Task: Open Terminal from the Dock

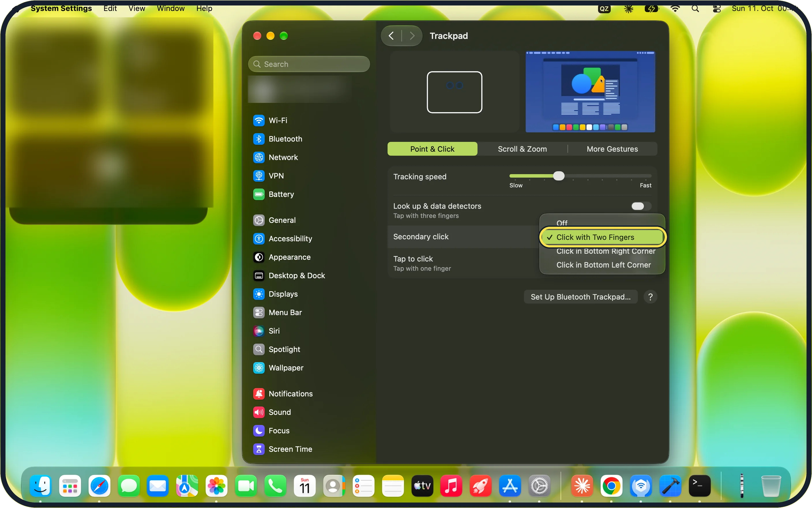Action: coord(700,486)
